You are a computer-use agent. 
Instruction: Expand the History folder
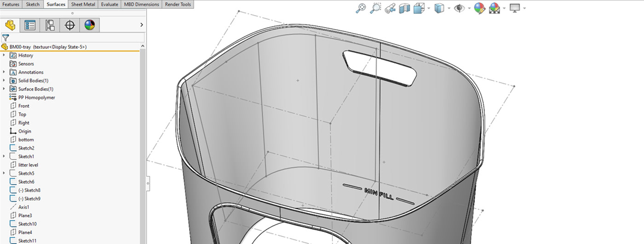point(4,55)
